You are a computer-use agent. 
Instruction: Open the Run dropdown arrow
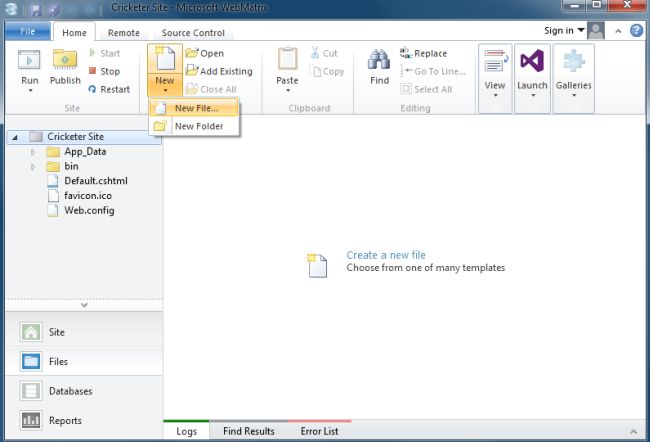coord(30,90)
